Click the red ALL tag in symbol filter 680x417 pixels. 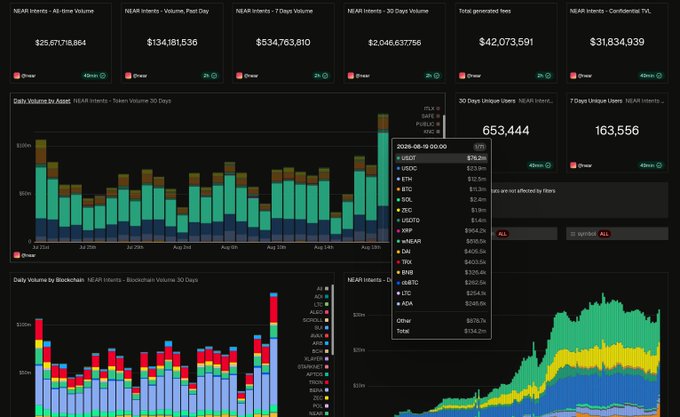[604, 234]
